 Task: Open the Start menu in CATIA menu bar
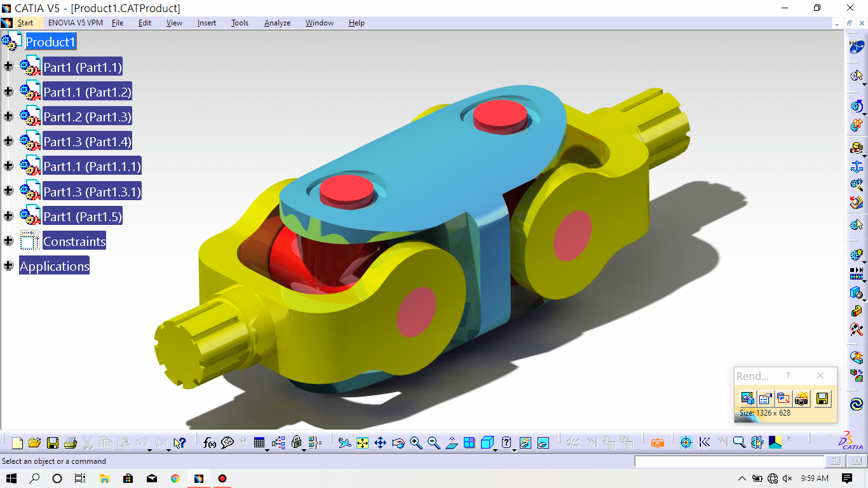[25, 23]
